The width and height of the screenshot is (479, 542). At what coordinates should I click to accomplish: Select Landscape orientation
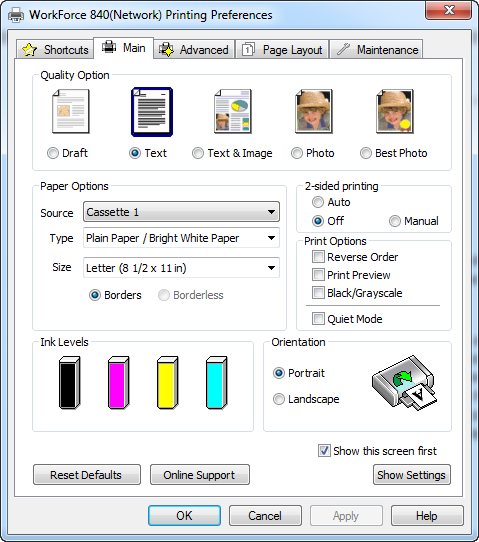click(279, 399)
